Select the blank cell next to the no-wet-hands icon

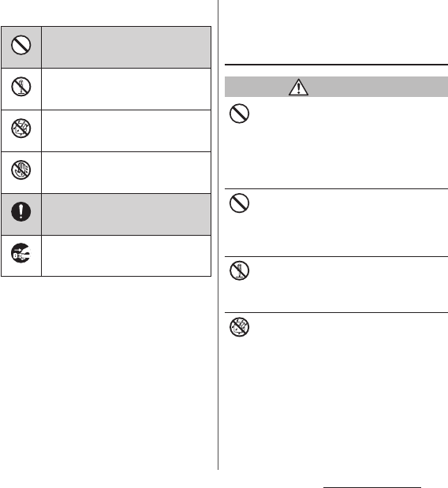[x=126, y=173]
